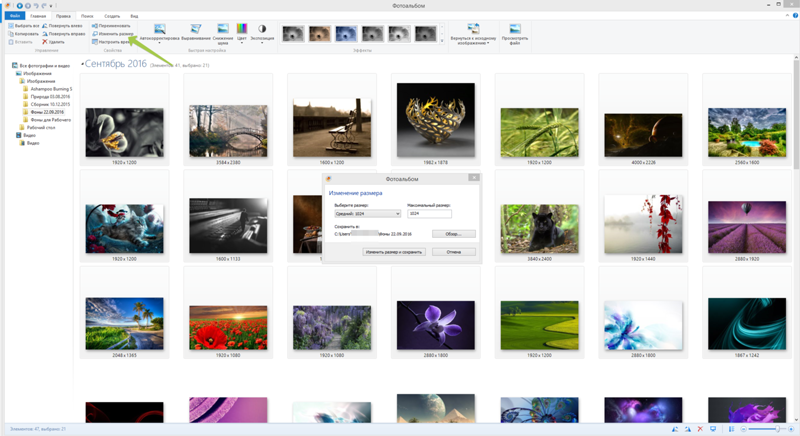Image resolution: width=800 pixels, height=436 pixels.
Task: Click the blue back arrow in title bar
Action: [20, 6]
